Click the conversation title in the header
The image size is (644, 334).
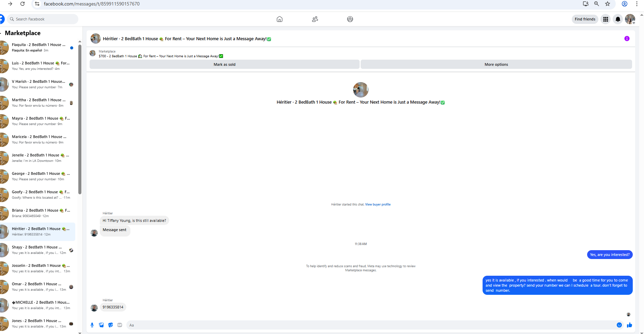[x=187, y=39]
